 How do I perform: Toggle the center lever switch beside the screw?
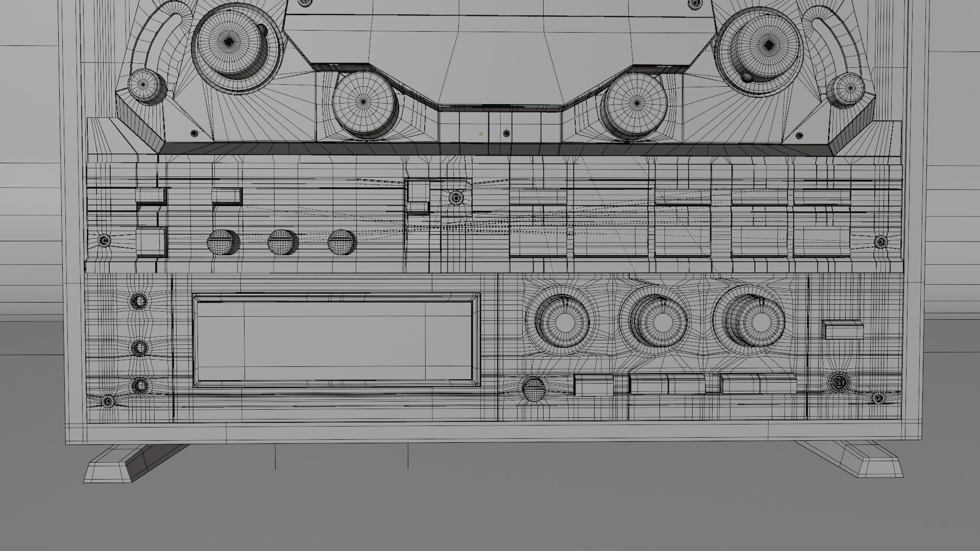[419, 196]
